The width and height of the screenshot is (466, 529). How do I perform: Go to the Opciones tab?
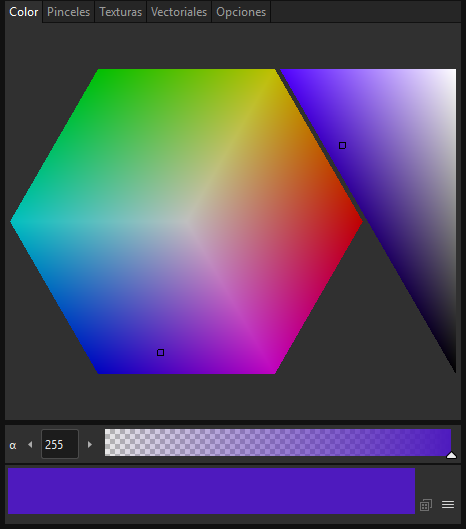coord(241,12)
